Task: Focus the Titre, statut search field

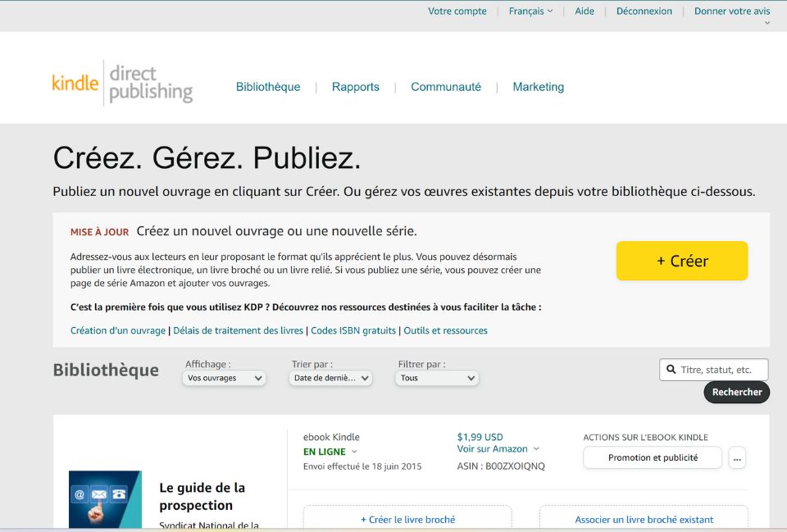Action: coord(713,370)
